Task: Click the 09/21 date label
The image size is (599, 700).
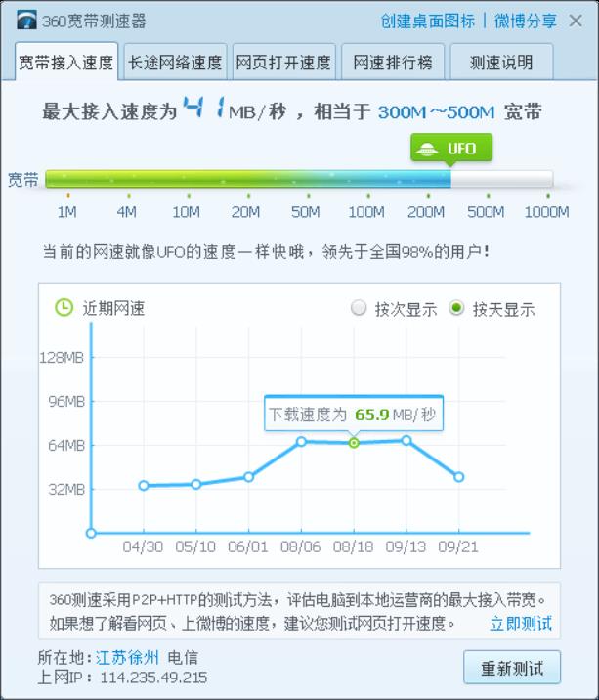Action: click(x=458, y=547)
